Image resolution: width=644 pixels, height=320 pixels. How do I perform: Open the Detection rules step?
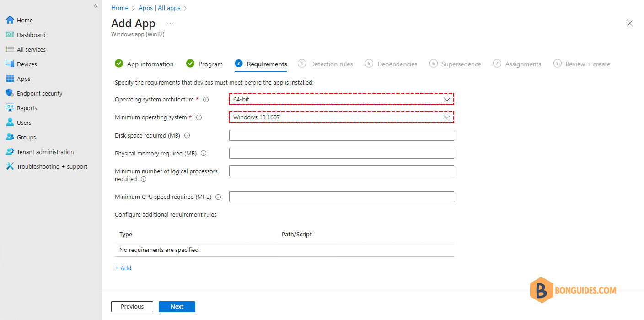[x=326, y=64]
